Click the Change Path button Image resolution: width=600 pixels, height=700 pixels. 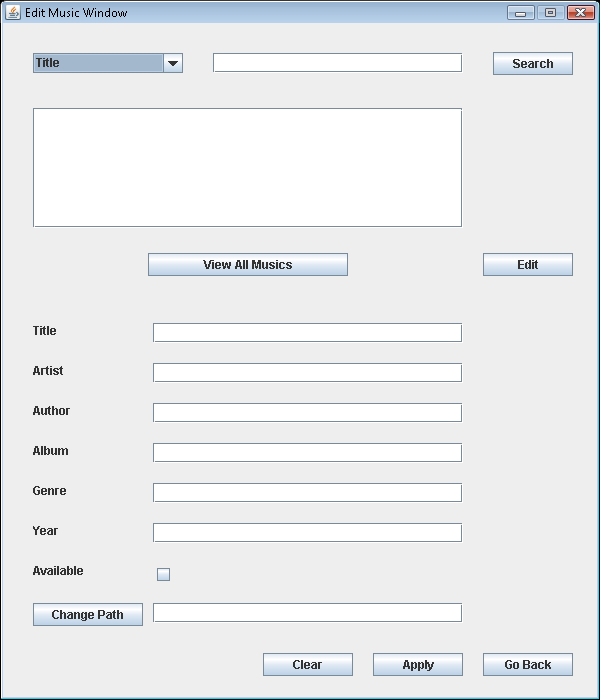click(x=88, y=614)
